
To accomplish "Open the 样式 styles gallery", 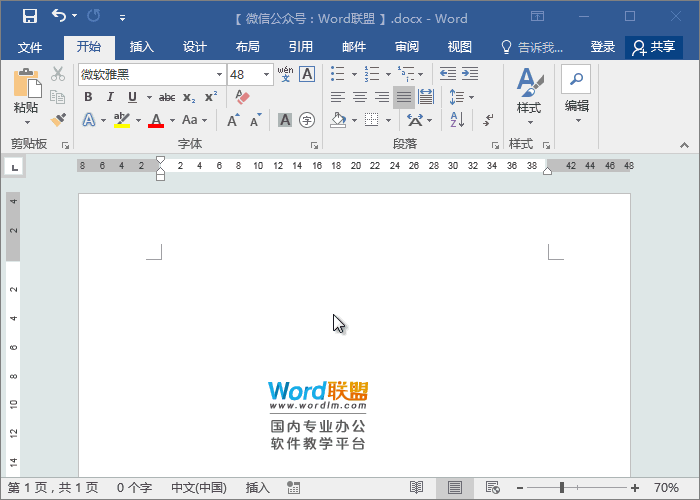I will (529, 95).
